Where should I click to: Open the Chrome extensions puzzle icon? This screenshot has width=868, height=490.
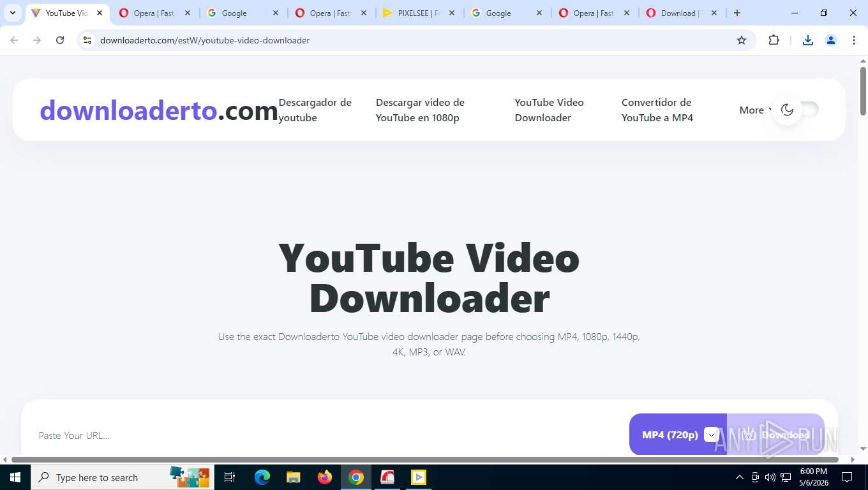pyautogui.click(x=774, y=40)
